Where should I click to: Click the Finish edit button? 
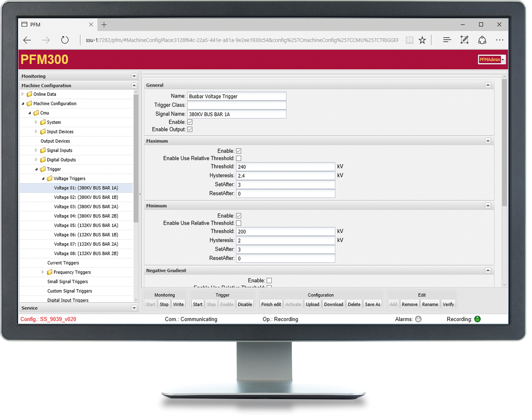tap(271, 304)
